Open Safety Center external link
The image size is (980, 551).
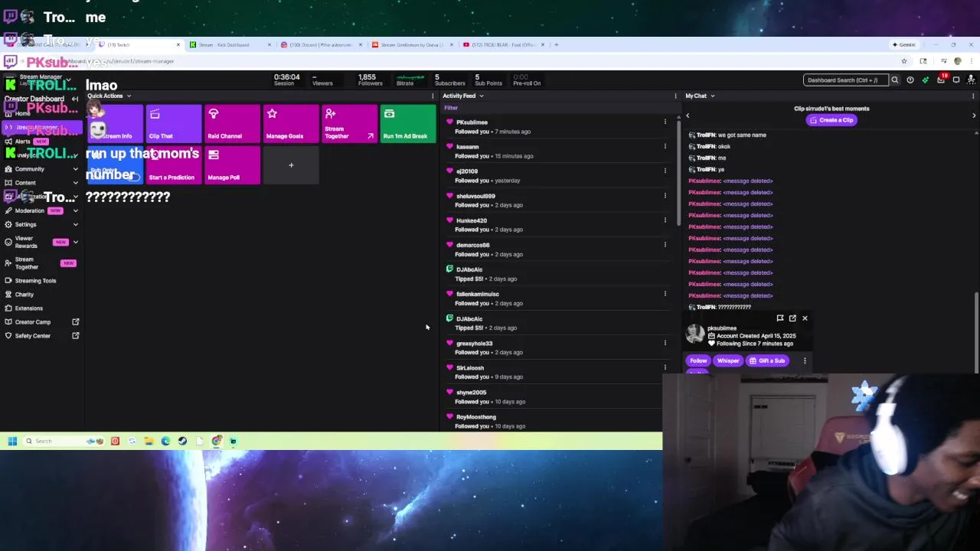point(75,335)
